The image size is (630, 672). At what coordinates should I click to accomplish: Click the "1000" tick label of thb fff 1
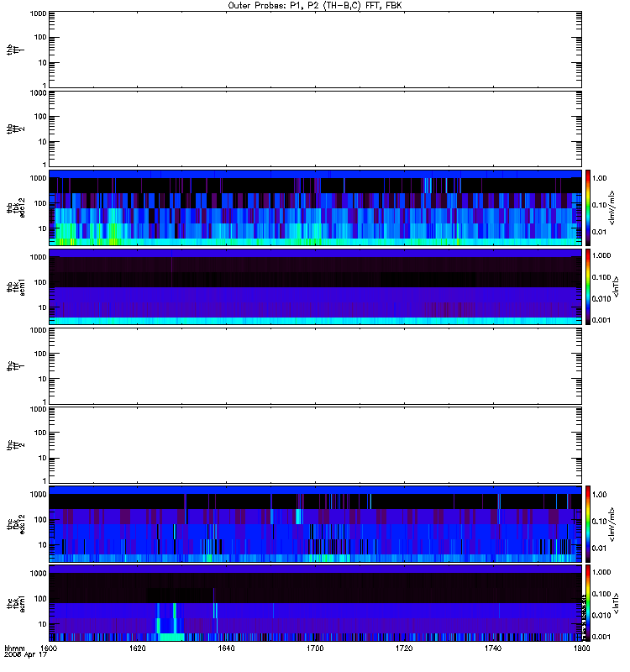[38, 13]
